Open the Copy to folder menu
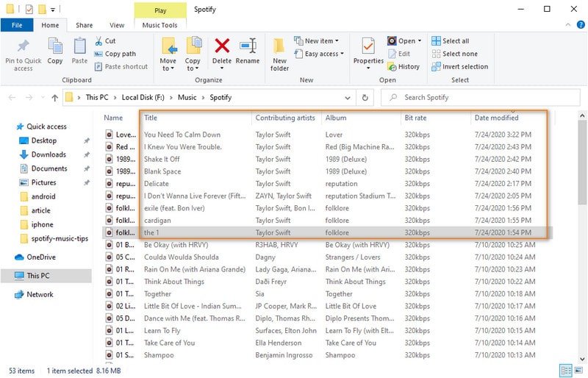 tap(193, 54)
